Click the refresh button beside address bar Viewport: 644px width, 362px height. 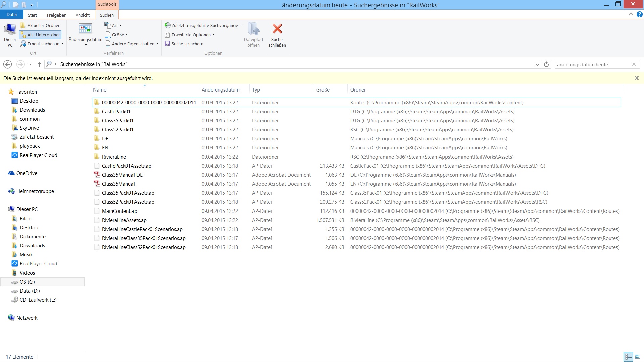point(546,64)
